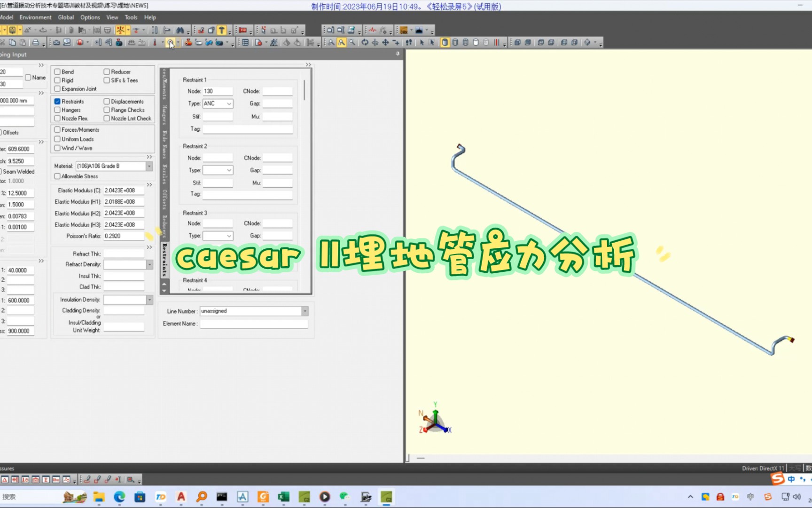Open the Global menu
This screenshot has height=508, width=812.
pyautogui.click(x=66, y=17)
